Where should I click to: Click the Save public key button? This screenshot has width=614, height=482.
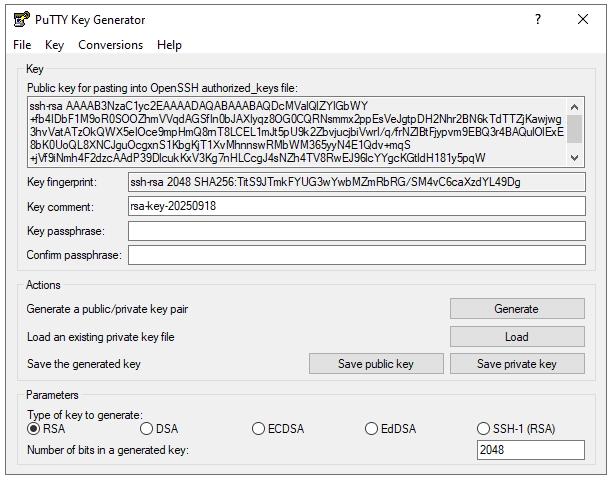[375, 364]
